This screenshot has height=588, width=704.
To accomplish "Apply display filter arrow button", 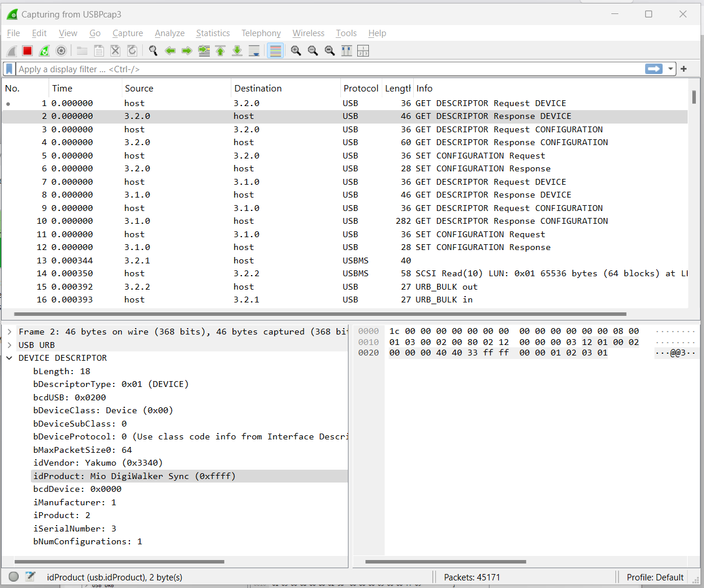I will tap(654, 69).
